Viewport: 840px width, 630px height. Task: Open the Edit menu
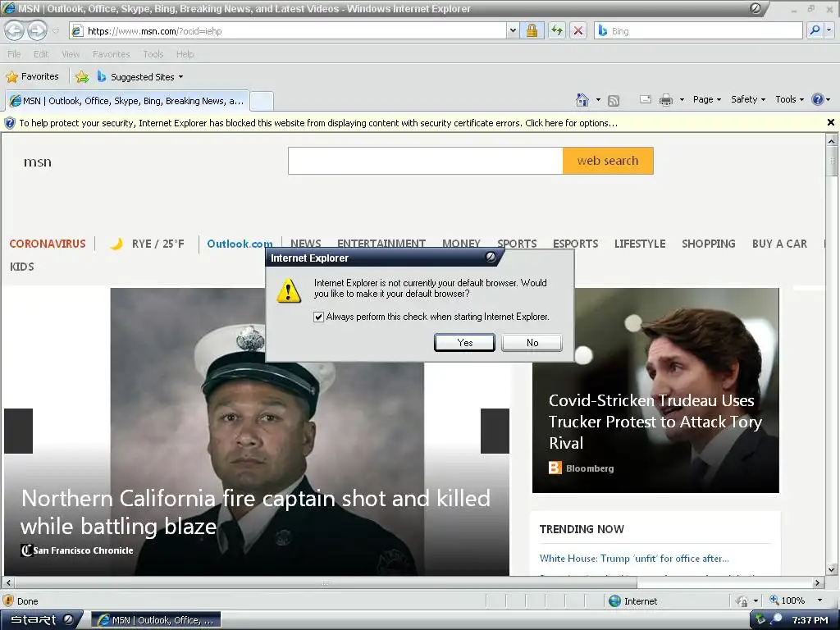click(x=41, y=54)
